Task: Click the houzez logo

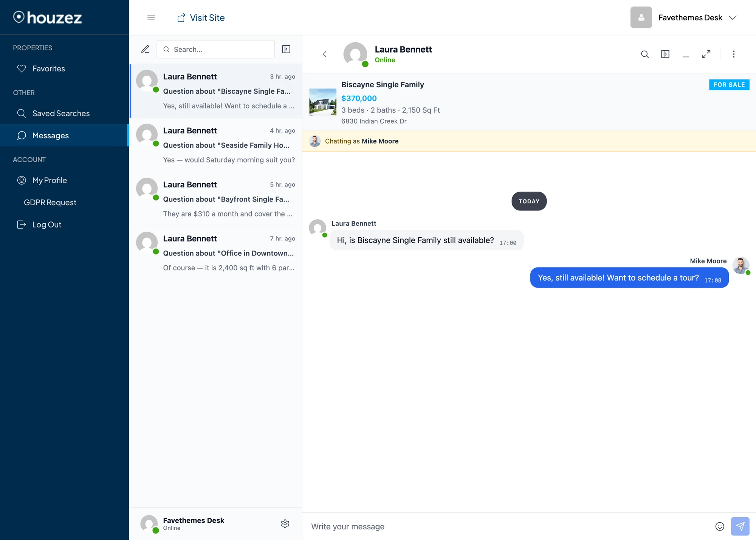Action: (47, 17)
